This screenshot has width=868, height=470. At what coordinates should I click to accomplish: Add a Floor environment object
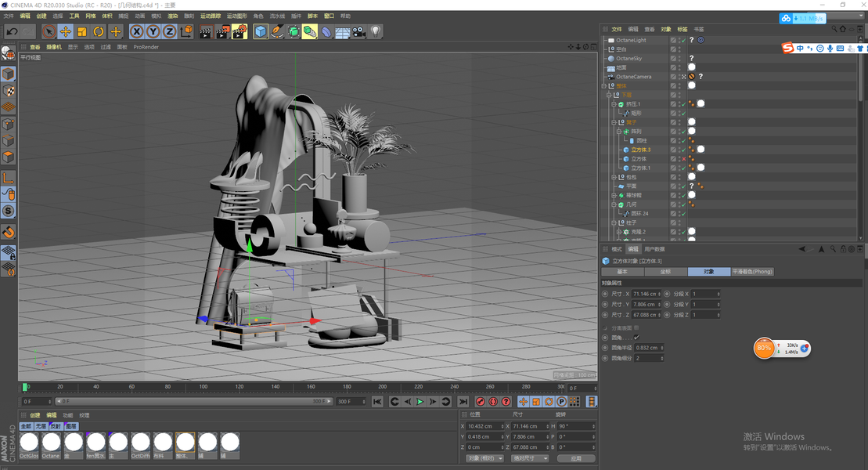pos(343,31)
